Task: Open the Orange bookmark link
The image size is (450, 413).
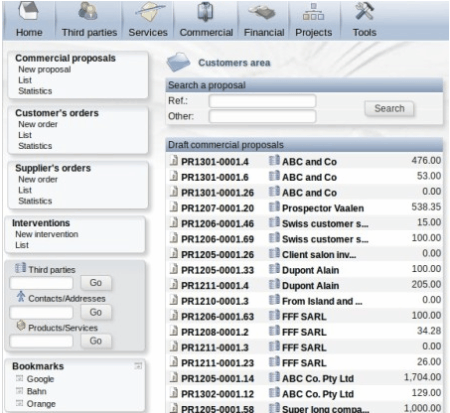Action: click(41, 404)
